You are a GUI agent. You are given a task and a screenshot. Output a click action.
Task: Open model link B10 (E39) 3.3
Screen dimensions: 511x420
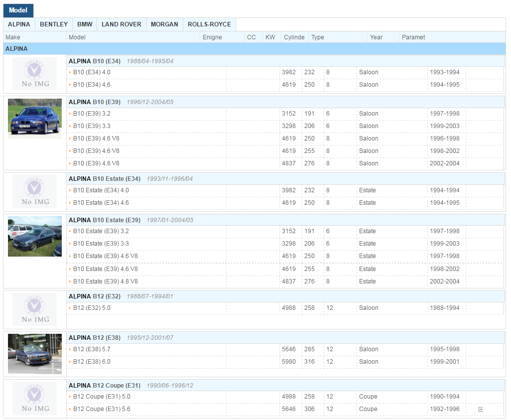point(92,126)
